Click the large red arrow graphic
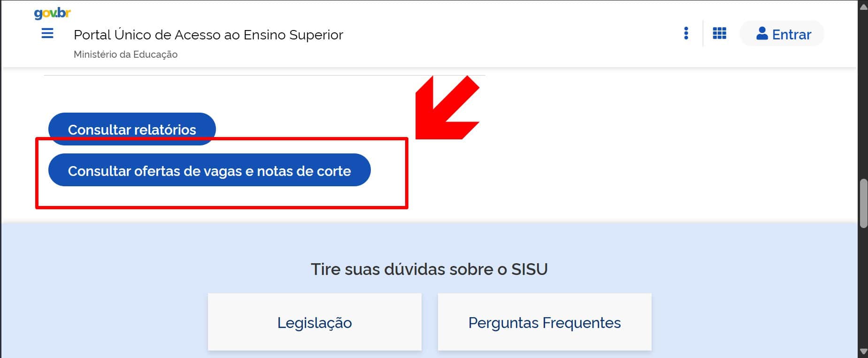The image size is (868, 358). (x=446, y=109)
